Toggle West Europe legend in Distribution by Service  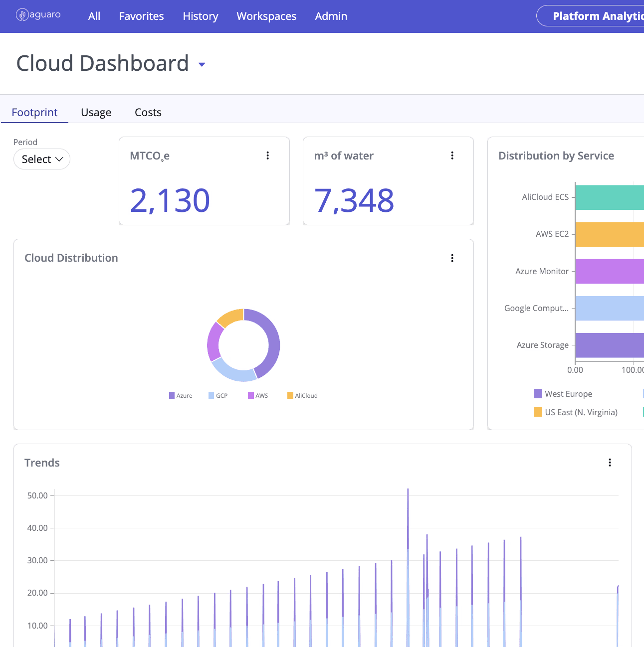(x=563, y=394)
